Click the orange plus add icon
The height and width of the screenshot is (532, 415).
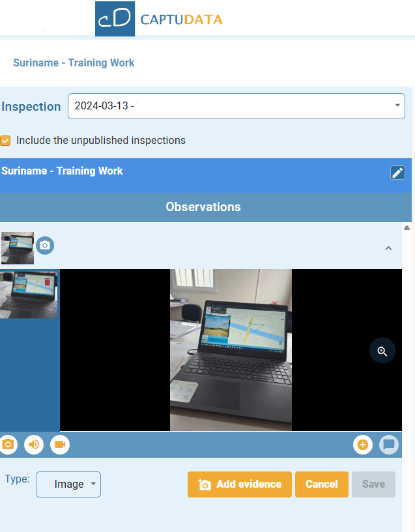click(x=363, y=445)
